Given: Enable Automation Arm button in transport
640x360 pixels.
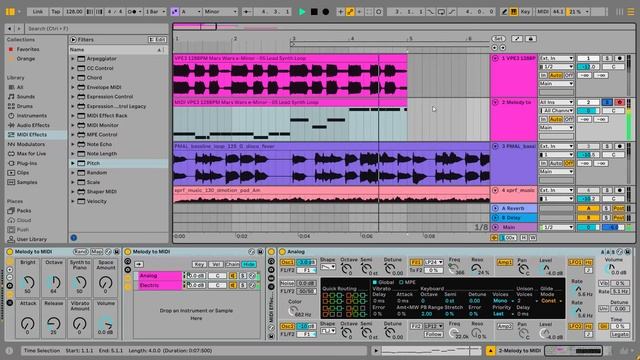Looking at the screenshot, I should click(350, 12).
